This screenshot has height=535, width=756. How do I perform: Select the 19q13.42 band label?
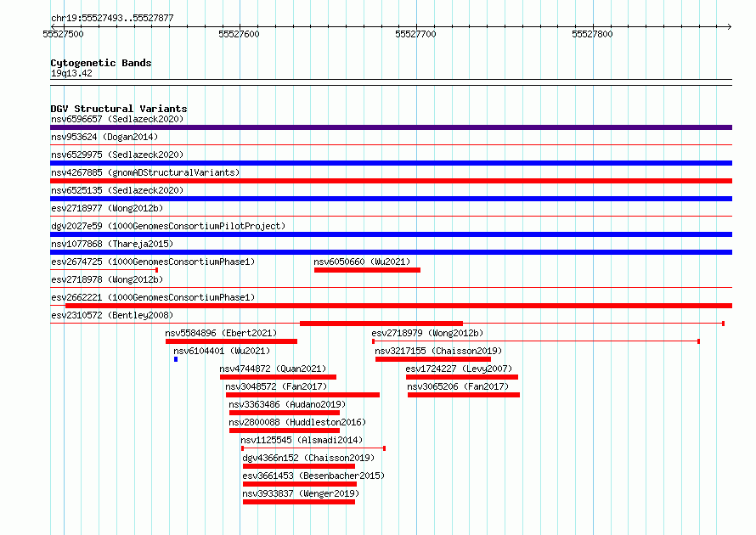[x=71, y=73]
